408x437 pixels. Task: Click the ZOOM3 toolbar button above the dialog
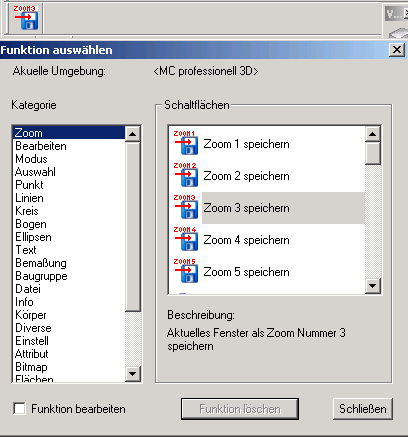click(x=26, y=17)
